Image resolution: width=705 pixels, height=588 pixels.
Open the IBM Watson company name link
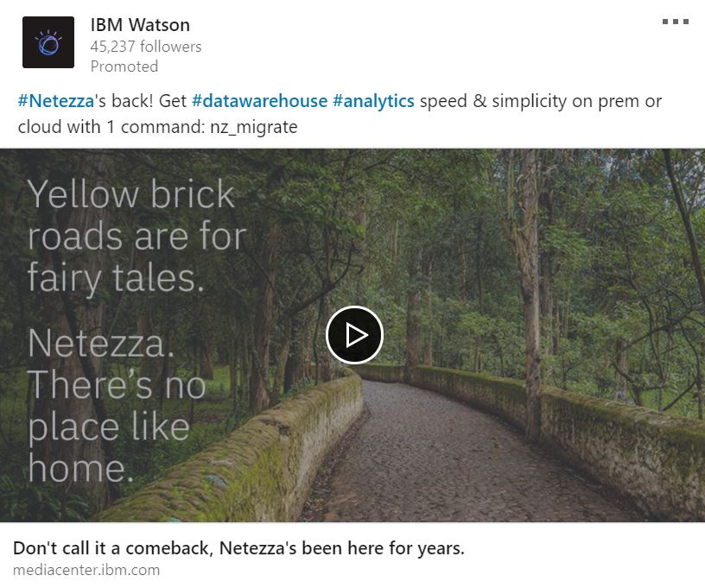140,25
